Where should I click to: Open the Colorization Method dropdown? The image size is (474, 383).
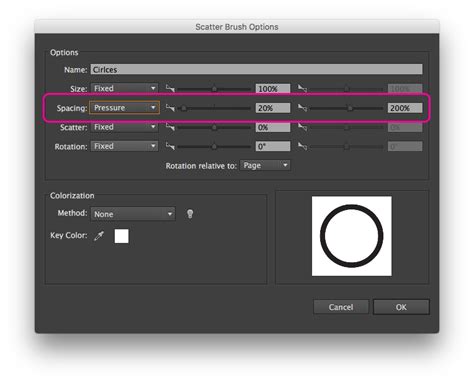pos(133,214)
